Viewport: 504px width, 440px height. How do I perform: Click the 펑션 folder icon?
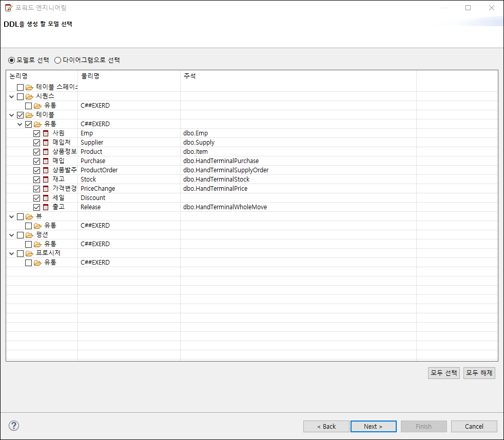point(30,235)
